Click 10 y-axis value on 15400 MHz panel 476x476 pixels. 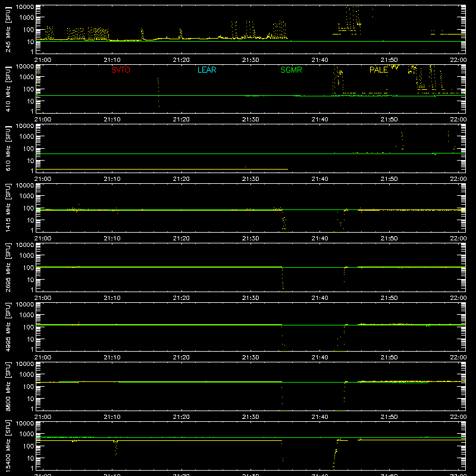(30, 458)
